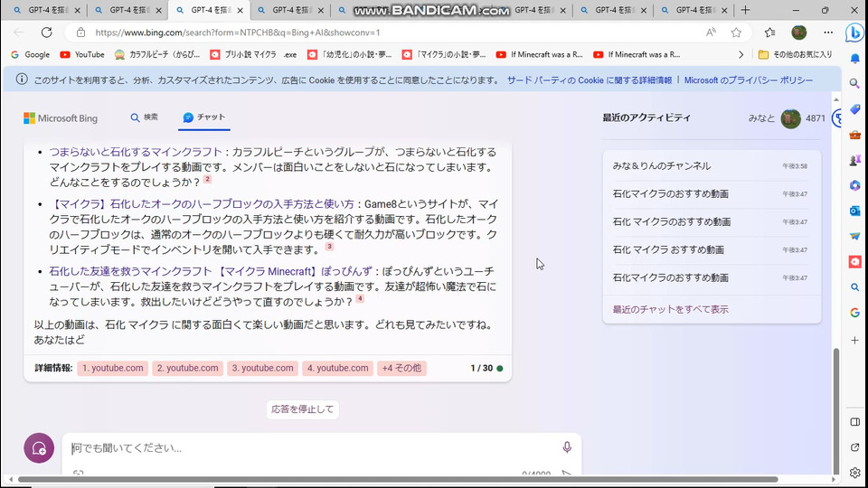Click the back arrow in the browser toolbar
The height and width of the screenshot is (488, 868).
click(19, 33)
